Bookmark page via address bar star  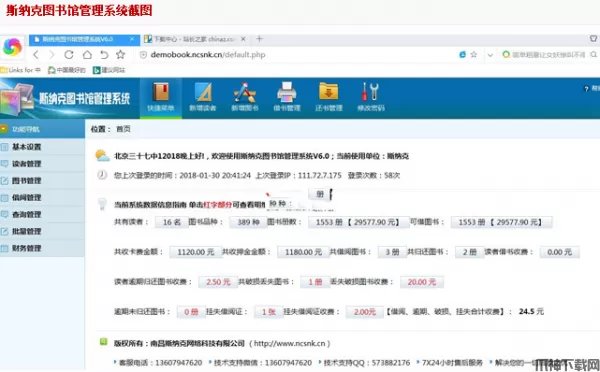point(474,55)
